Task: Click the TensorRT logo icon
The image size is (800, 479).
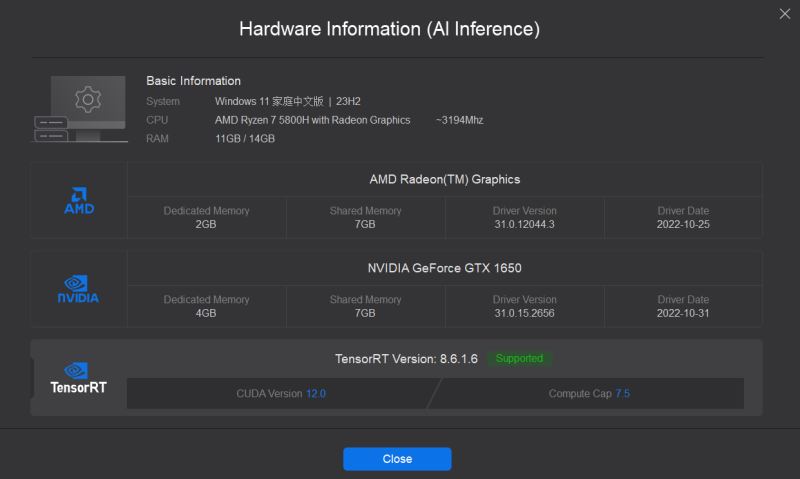Action: (x=78, y=378)
